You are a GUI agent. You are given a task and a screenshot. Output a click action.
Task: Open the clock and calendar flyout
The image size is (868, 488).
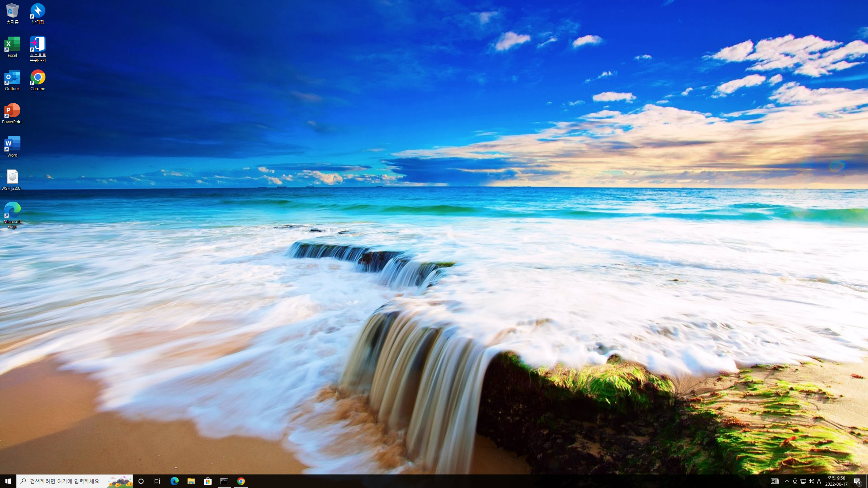836,481
